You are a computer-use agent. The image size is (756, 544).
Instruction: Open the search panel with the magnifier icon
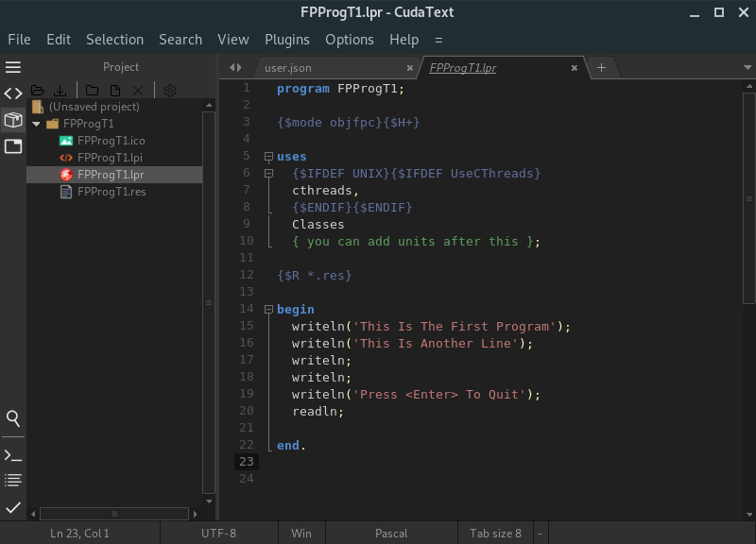12,418
